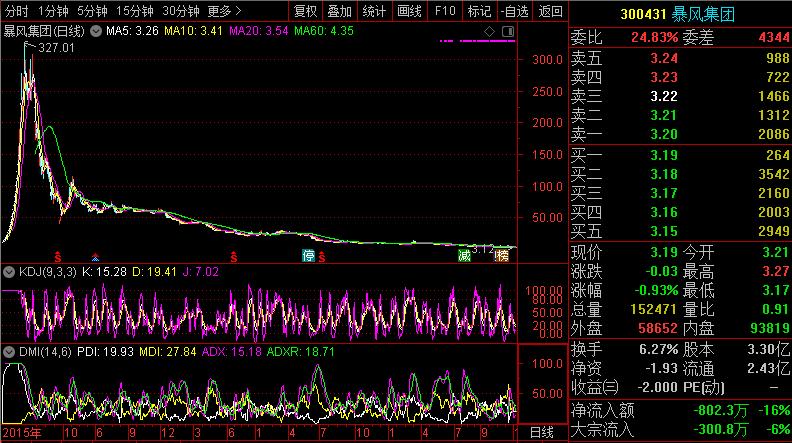Click the 委比 24.83% value
This screenshot has width=792, height=443.
coord(654,37)
